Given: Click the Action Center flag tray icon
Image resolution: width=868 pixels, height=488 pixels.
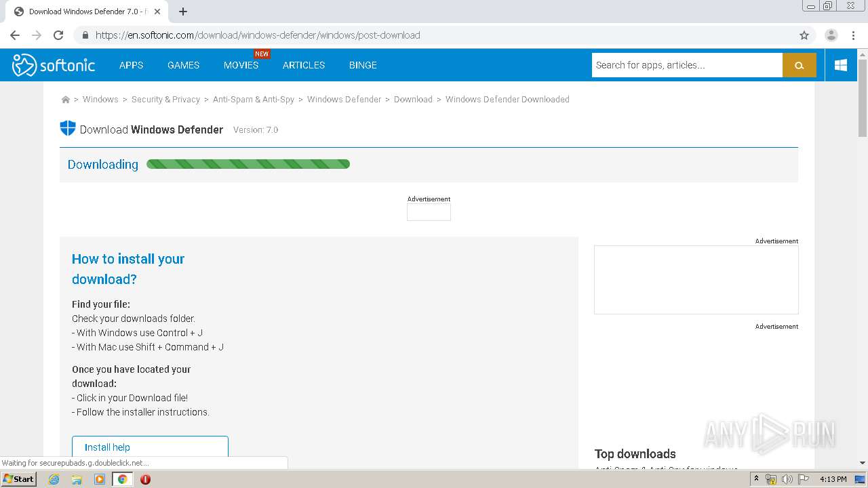Looking at the screenshot, I should [x=804, y=479].
